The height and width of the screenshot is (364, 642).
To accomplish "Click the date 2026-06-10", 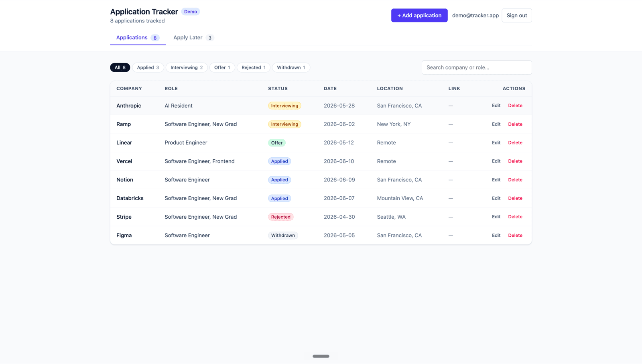I will 339,161.
